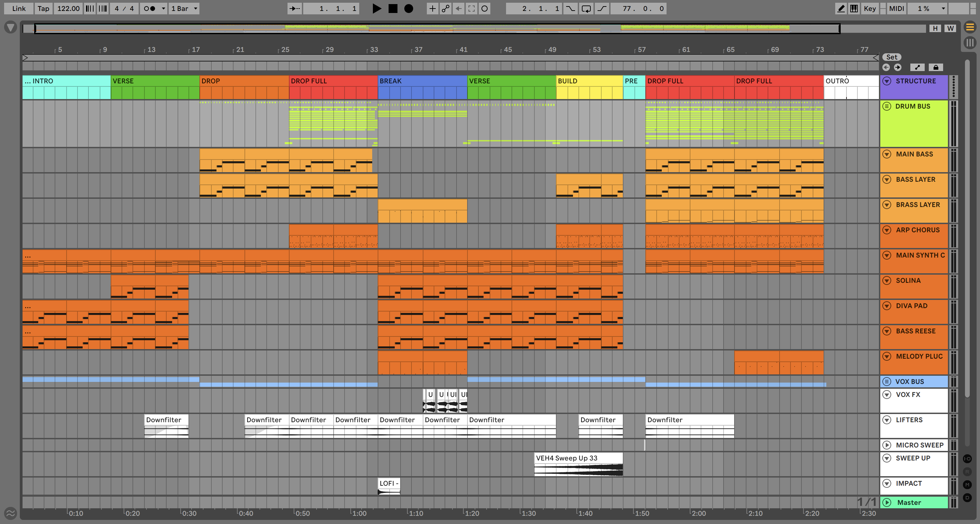Collapse the STRUCTURE track unfold arrow
This screenshot has height=524, width=980.
pos(887,81)
